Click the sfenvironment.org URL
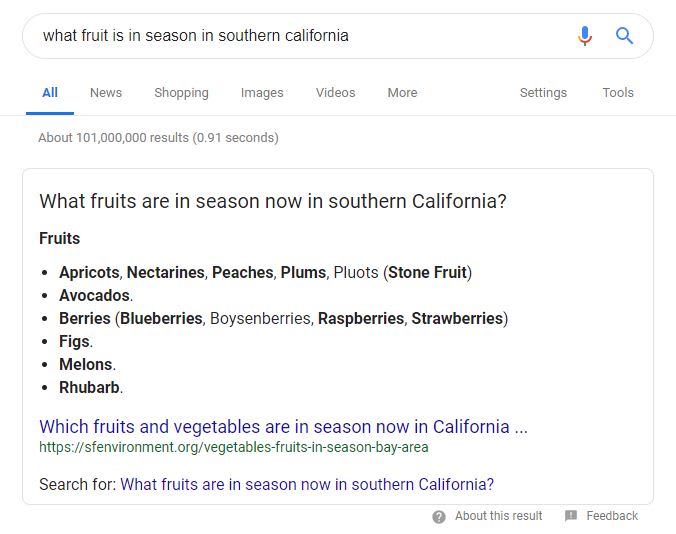The image size is (676, 534). click(234, 447)
